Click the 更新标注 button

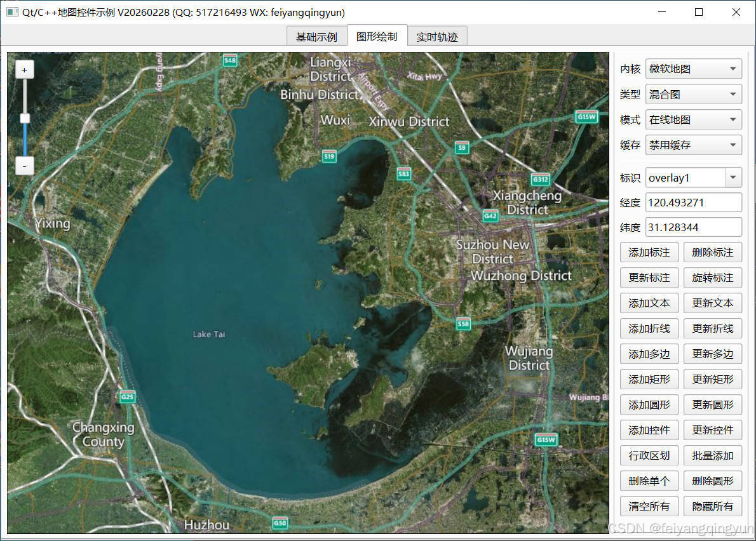point(649,278)
